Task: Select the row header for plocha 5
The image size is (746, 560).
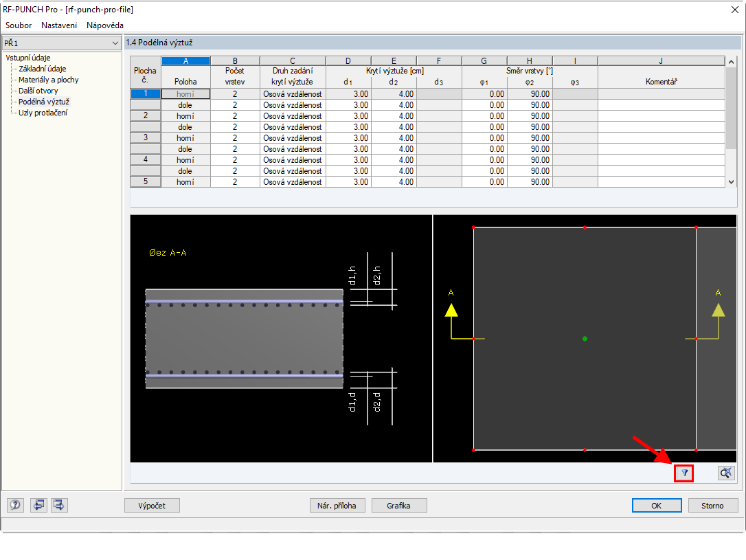Action: coord(146,181)
